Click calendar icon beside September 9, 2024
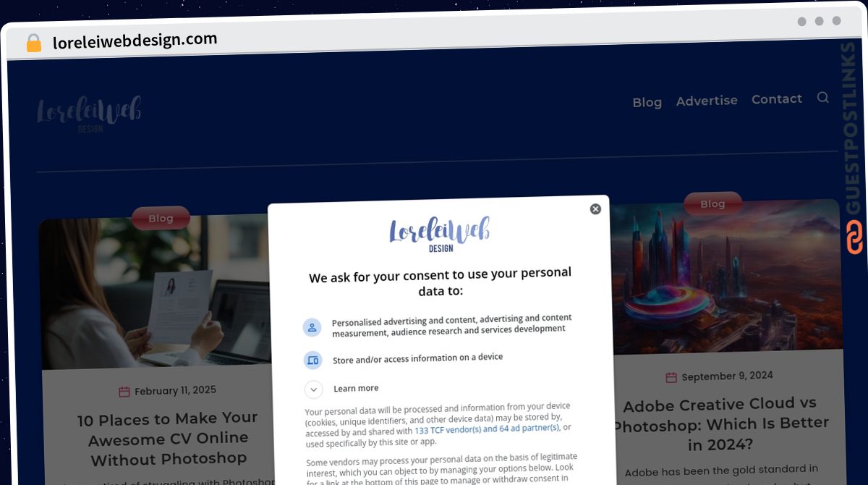Viewport: 868px width, 485px height. pos(671,377)
